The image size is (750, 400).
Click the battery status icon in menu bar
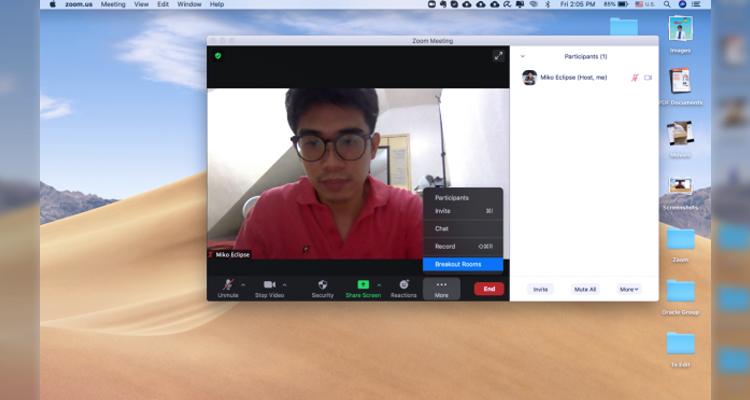coord(622,4)
